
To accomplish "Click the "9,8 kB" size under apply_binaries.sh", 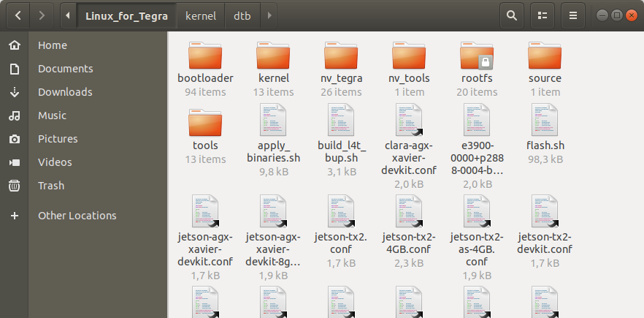I will 274,172.
